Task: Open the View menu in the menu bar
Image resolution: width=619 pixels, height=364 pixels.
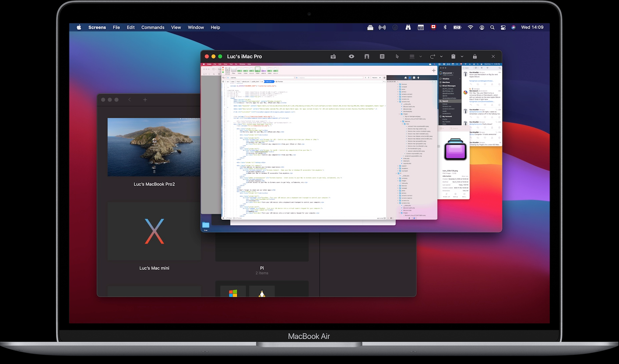Action: [x=176, y=27]
